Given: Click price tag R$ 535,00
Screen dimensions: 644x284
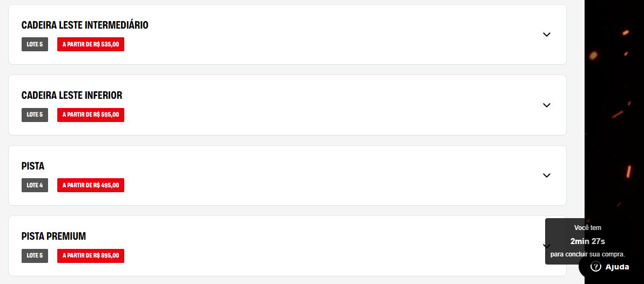Looking at the screenshot, I should tap(91, 44).
